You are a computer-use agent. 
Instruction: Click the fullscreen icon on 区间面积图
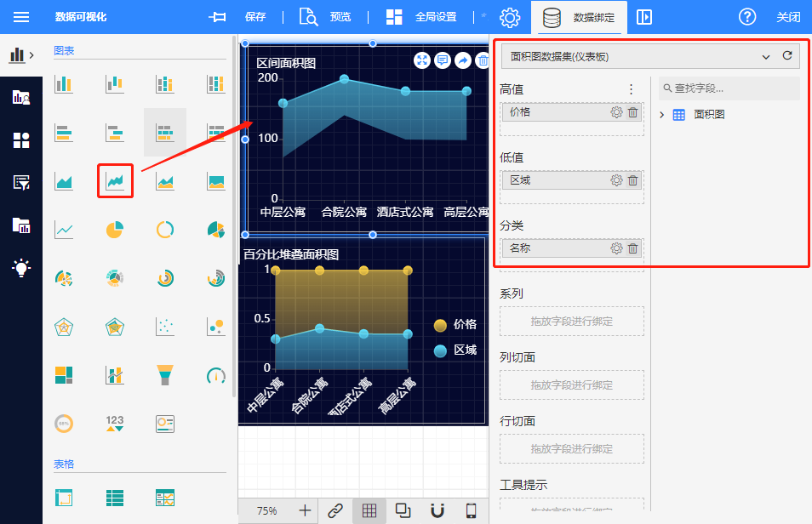(422, 60)
